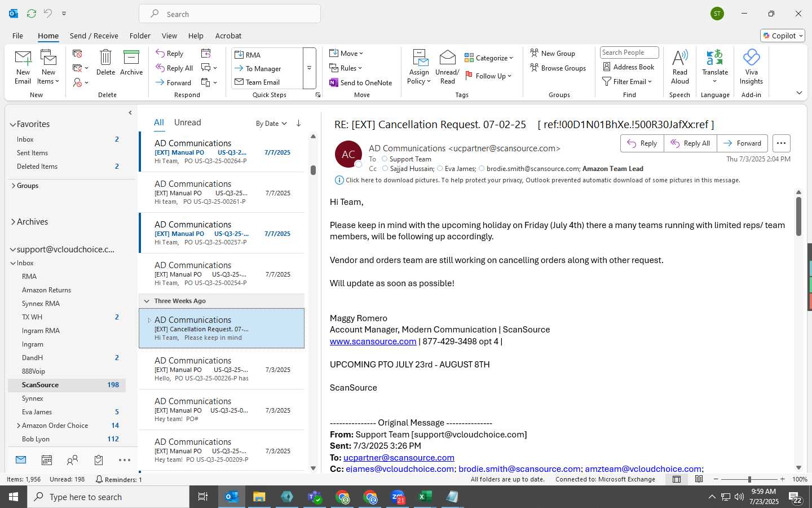Open the Assign Policy menu
812x508 pixels.
(x=419, y=67)
